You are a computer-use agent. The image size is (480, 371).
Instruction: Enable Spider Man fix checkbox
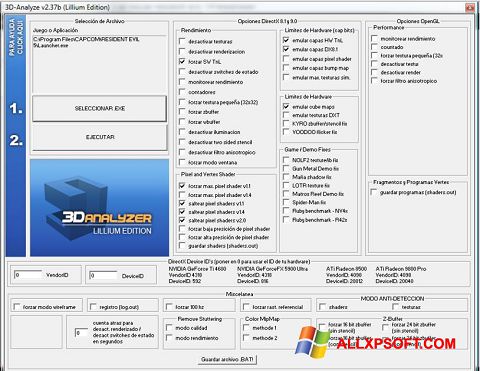[x=286, y=202]
